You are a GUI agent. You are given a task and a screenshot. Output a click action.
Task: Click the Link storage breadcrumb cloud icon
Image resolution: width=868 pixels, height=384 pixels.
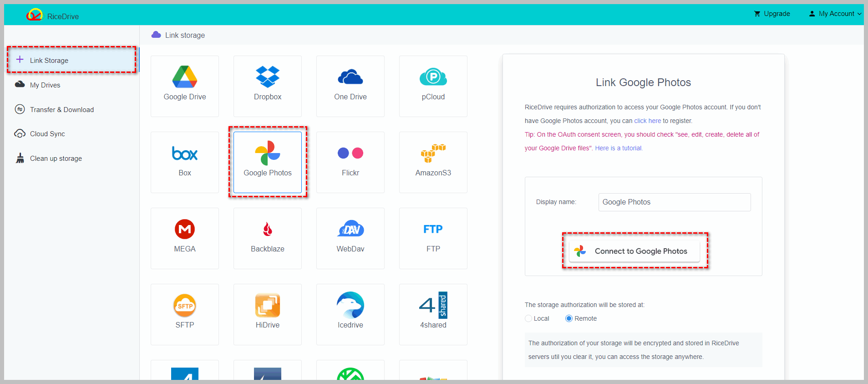[x=156, y=35]
